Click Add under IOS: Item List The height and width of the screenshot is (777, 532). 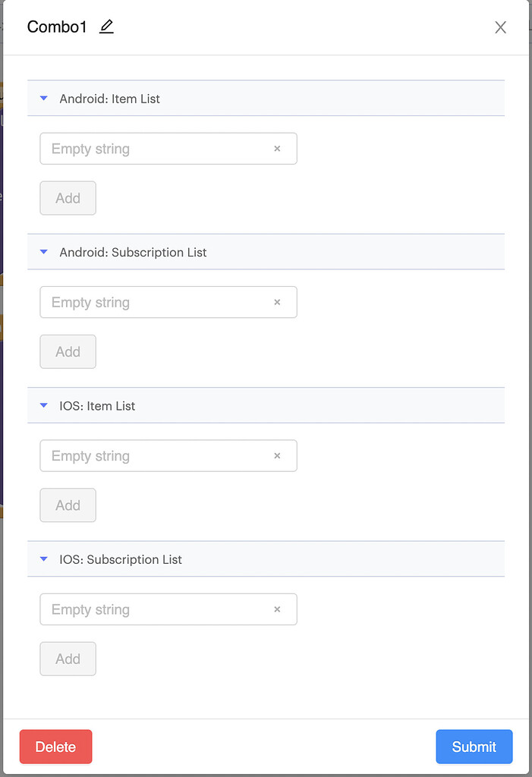[68, 505]
